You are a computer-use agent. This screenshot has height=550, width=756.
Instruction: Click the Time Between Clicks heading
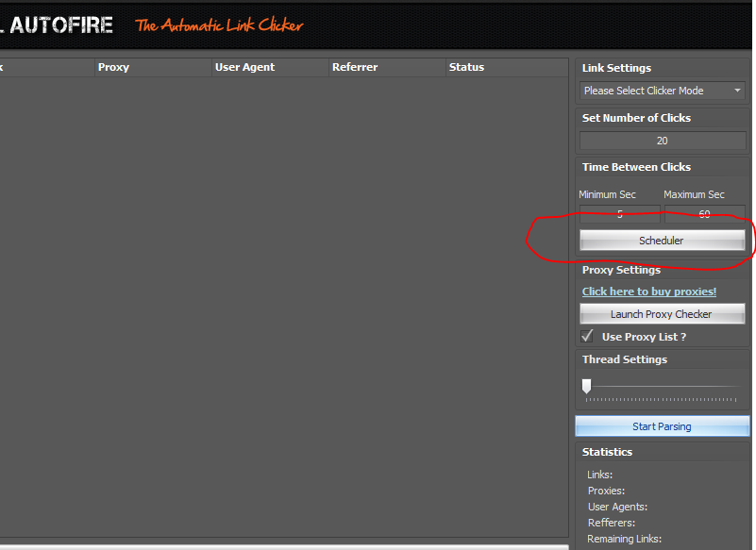coord(636,167)
